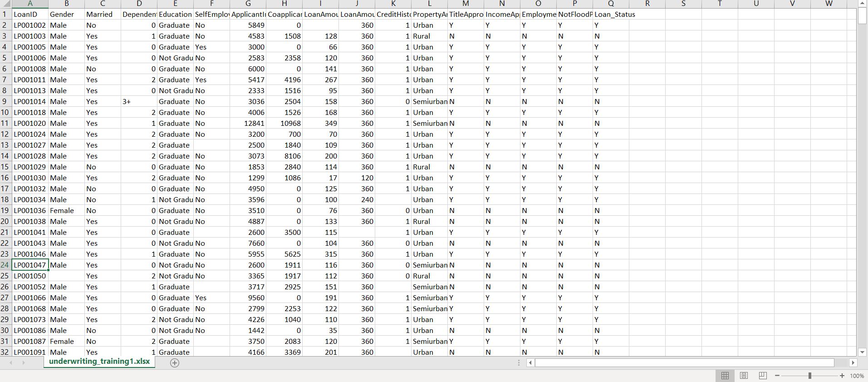The width and height of the screenshot is (868, 382).
Task: Zoom in with the plus button
Action: pyautogui.click(x=842, y=376)
